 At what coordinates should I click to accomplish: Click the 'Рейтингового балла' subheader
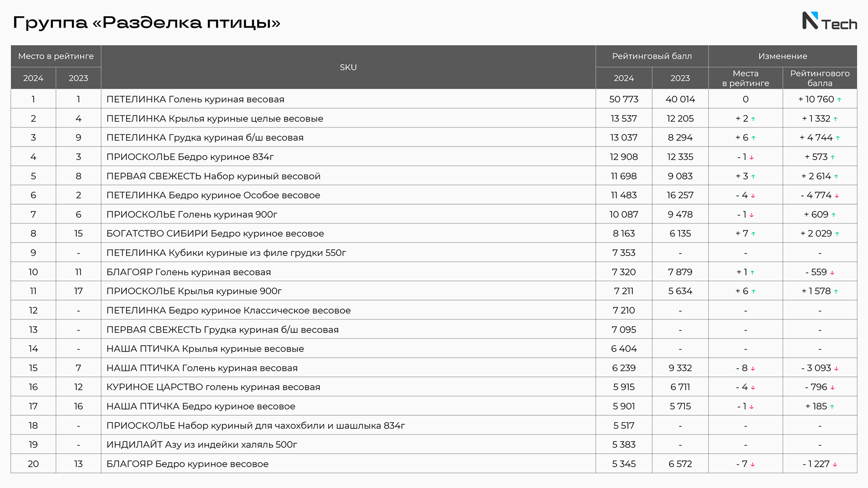pos(820,78)
